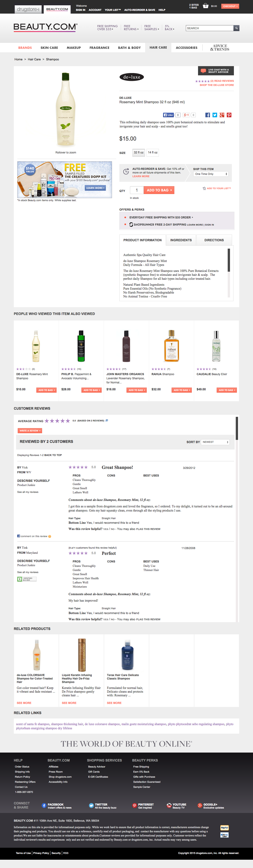Viewport: 253px width, 868px height.
Task: Share product on Facebook icon
Action: [x=208, y=115]
